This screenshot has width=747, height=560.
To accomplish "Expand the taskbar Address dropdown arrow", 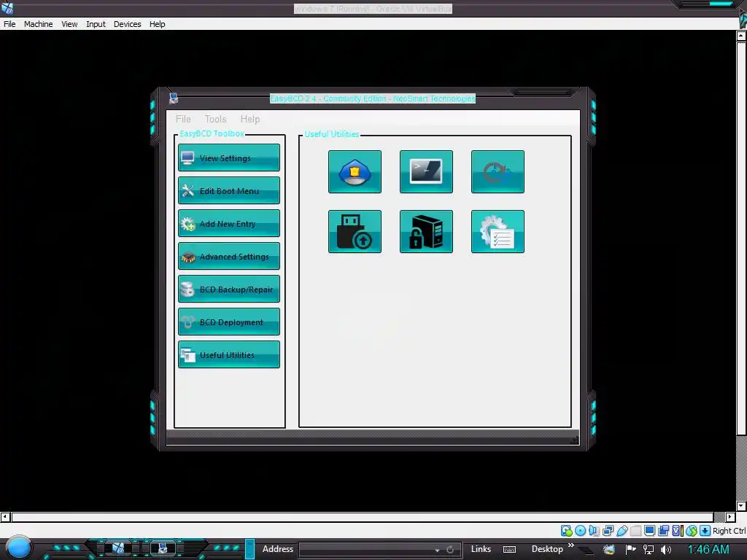I will coord(437,550).
